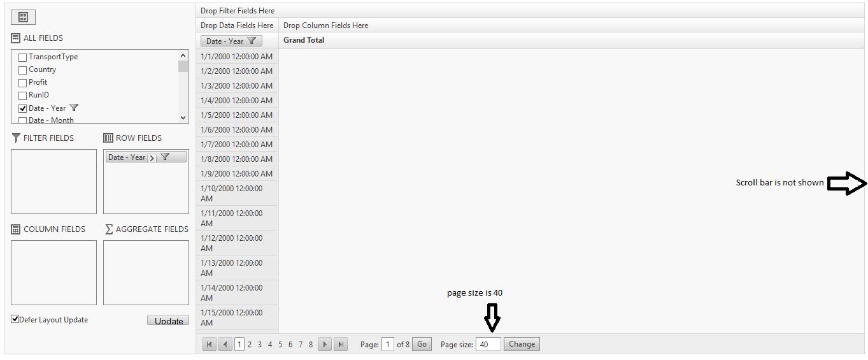Click Drop Data Fields Here zone
This screenshot has height=360, width=868.
237,25
